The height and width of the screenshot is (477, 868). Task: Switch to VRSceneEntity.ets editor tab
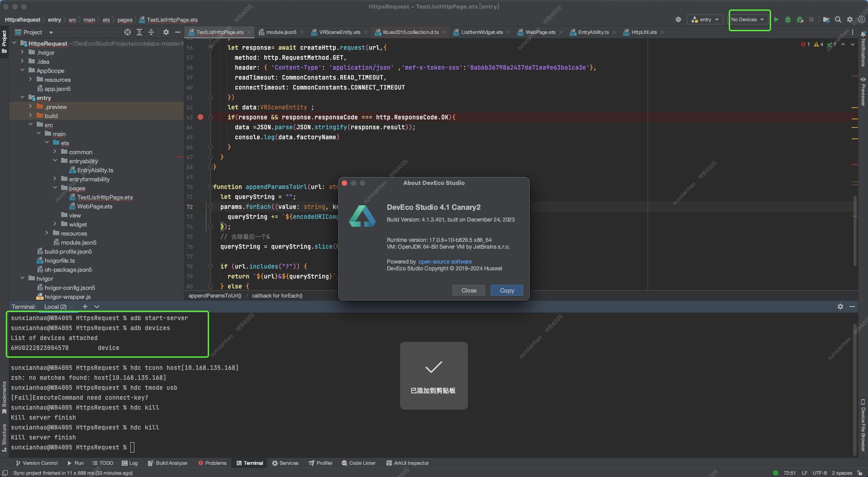[339, 32]
